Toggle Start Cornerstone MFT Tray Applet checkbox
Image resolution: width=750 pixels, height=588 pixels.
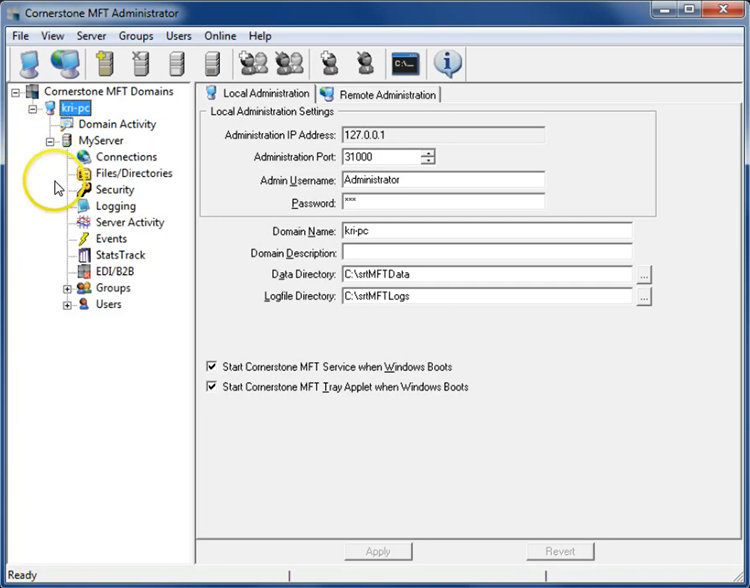point(211,386)
